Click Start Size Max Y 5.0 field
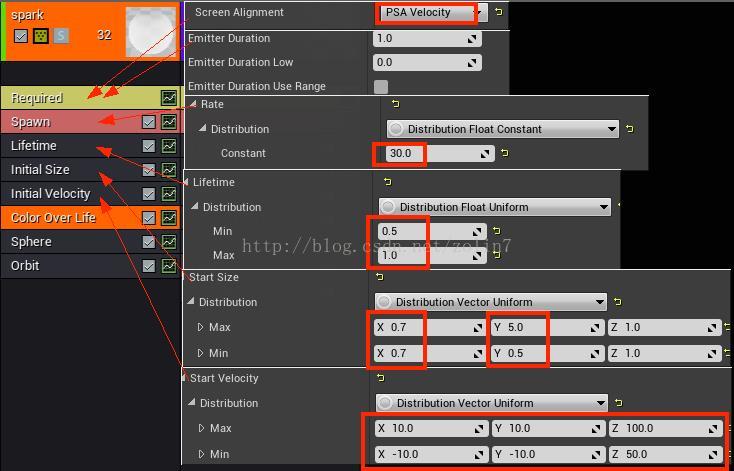This screenshot has width=734, height=471. pyautogui.click(x=548, y=327)
